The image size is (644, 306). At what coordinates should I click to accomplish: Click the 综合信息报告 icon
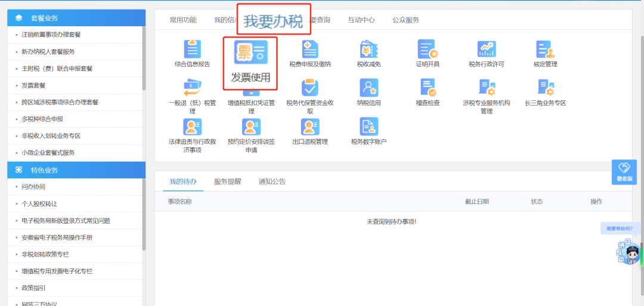click(x=192, y=50)
